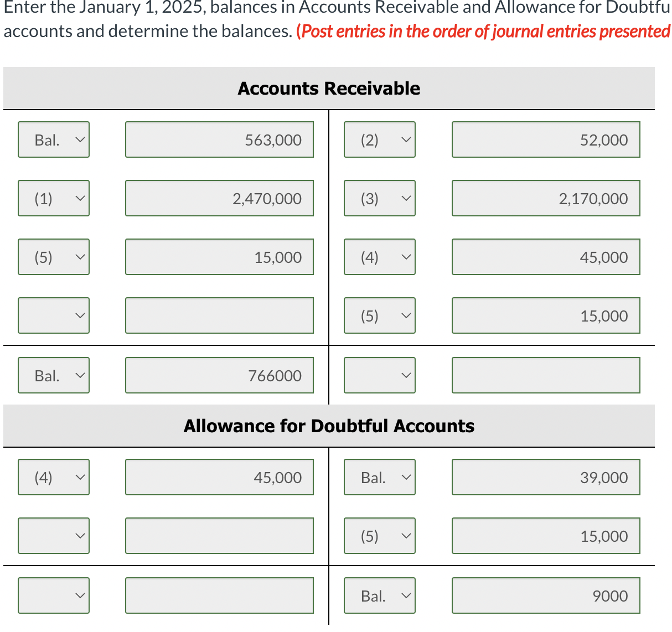Click the 2,470,000 amount field

pyautogui.click(x=219, y=198)
